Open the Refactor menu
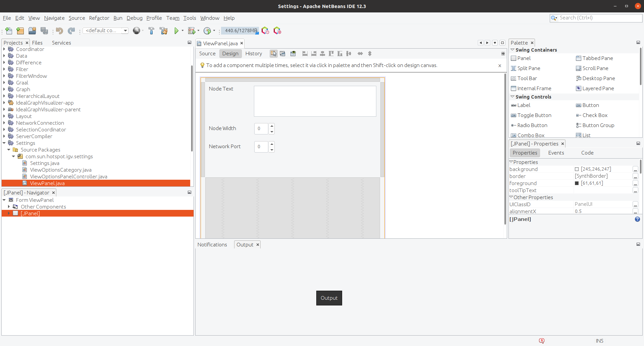This screenshot has height=346, width=644. point(99,18)
